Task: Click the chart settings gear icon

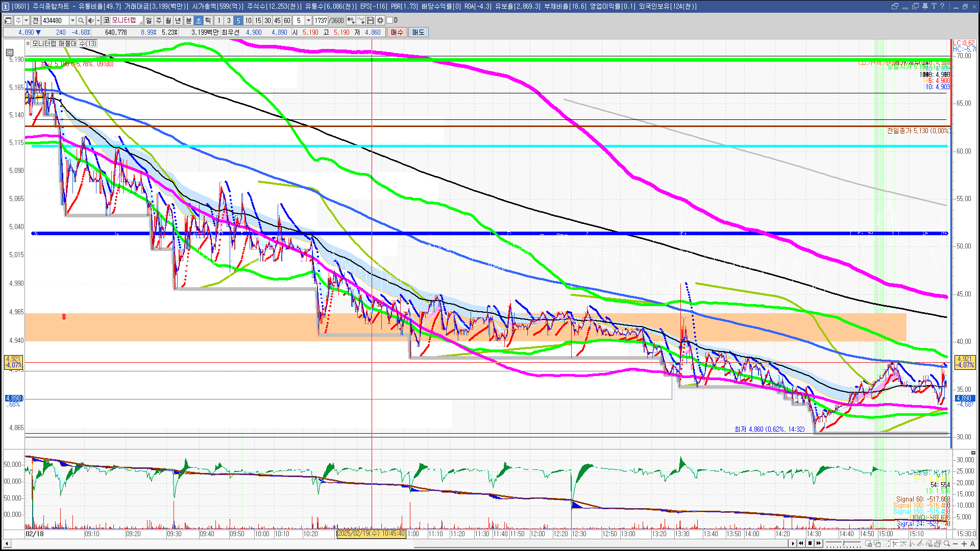Action: [x=380, y=20]
